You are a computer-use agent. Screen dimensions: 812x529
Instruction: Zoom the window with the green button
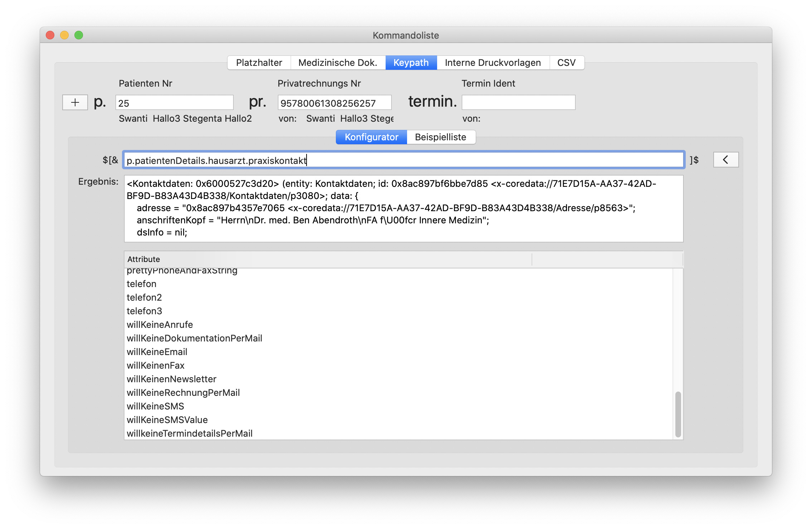(79, 35)
